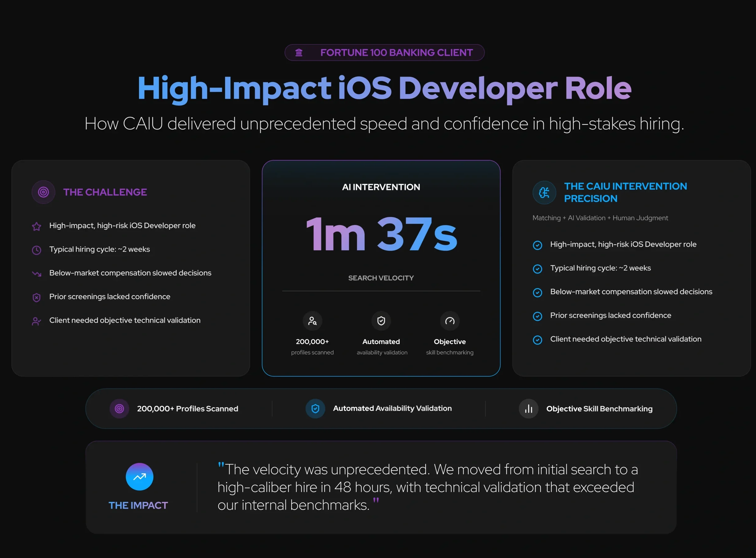Click the High-Impact iOS Developer Role headline
The height and width of the screenshot is (558, 756).
[x=384, y=88]
